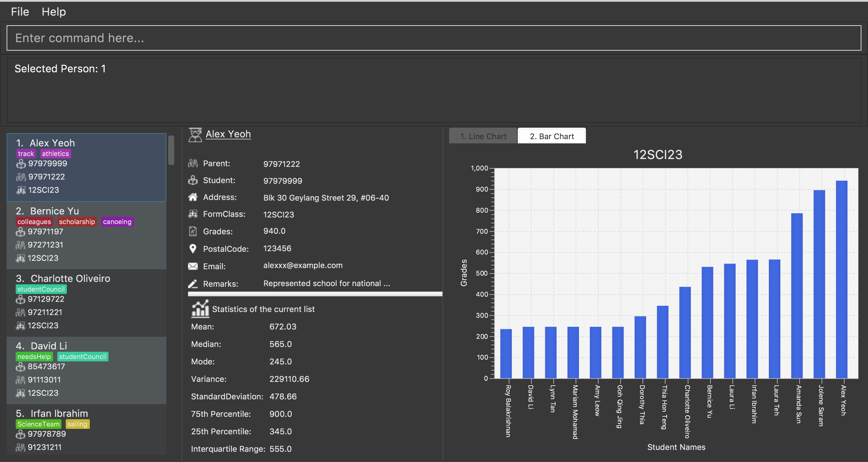Click the Address house icon

point(193,197)
